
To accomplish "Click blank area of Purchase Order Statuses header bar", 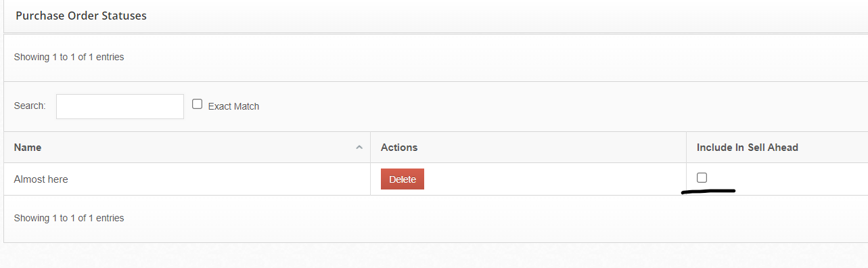I will coord(507,15).
